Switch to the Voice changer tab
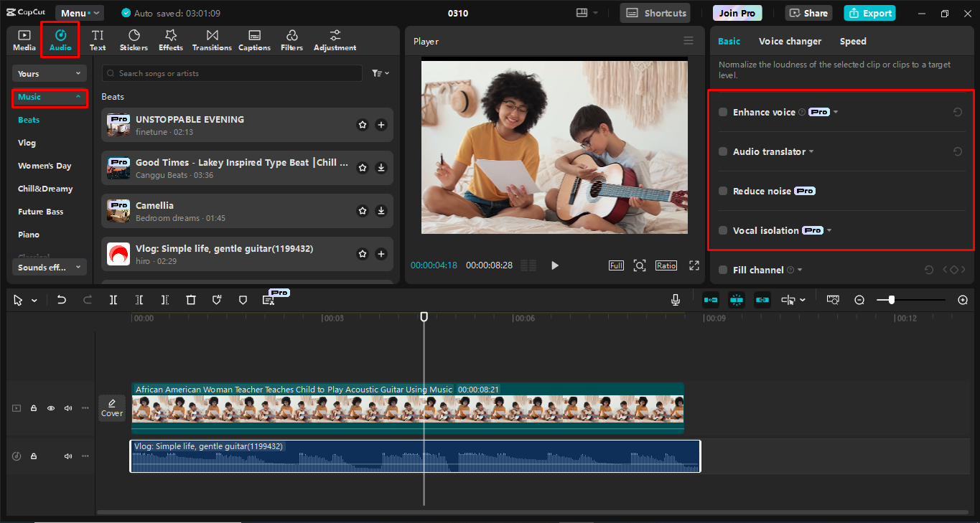980x523 pixels. tap(790, 42)
